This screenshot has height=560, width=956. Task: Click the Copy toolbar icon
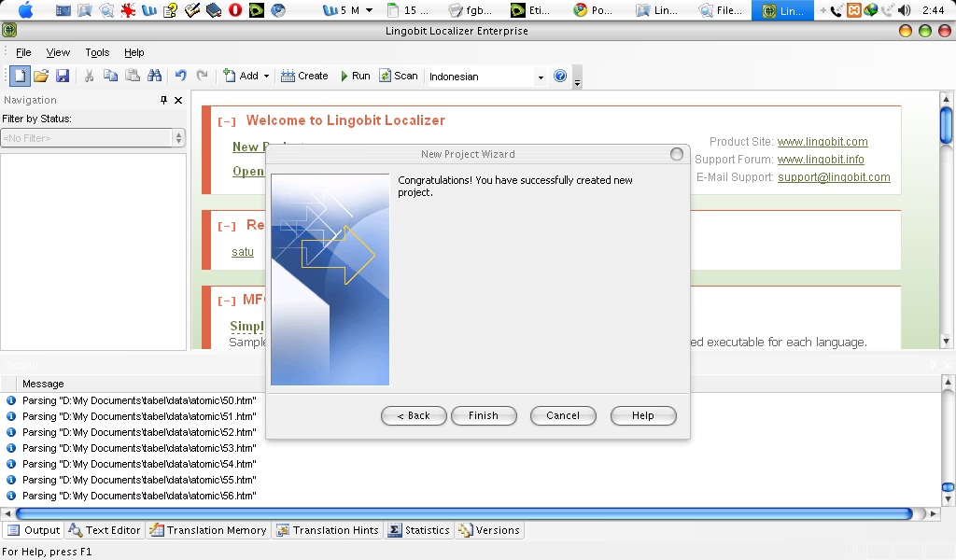(x=110, y=77)
